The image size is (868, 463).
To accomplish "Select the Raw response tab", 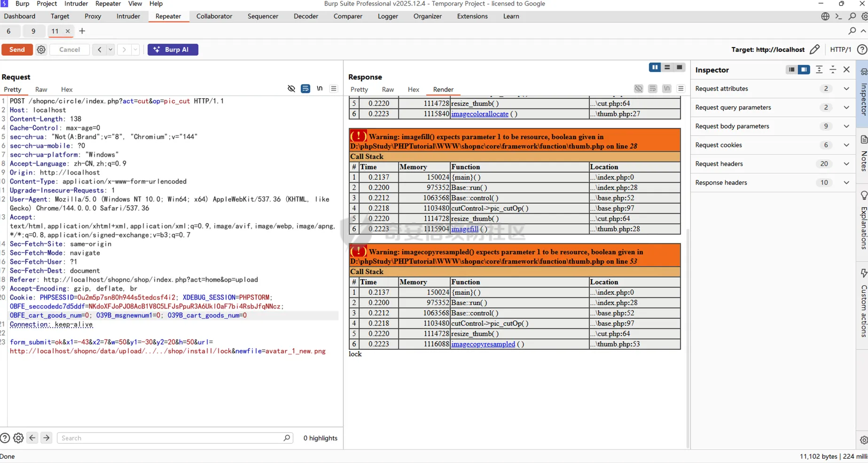I will (x=388, y=89).
